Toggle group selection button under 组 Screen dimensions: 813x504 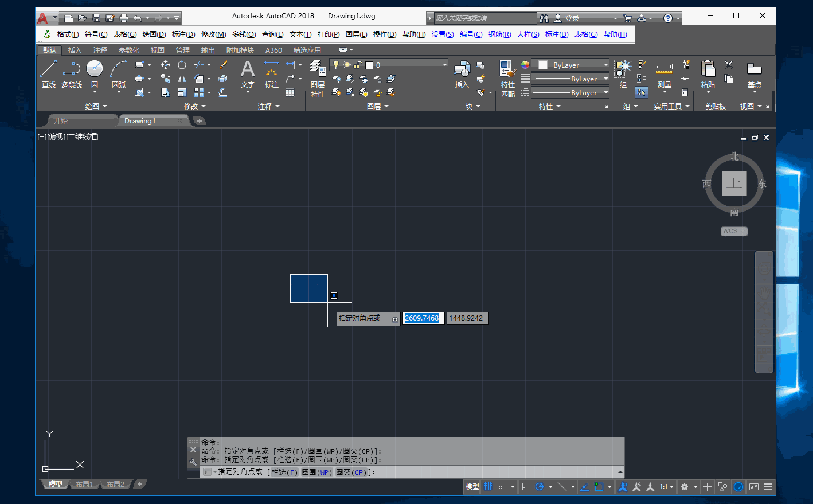tap(641, 92)
